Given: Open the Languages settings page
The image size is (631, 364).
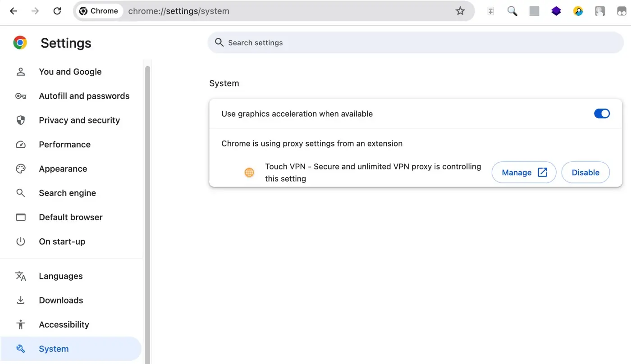Looking at the screenshot, I should (x=71, y=276).
